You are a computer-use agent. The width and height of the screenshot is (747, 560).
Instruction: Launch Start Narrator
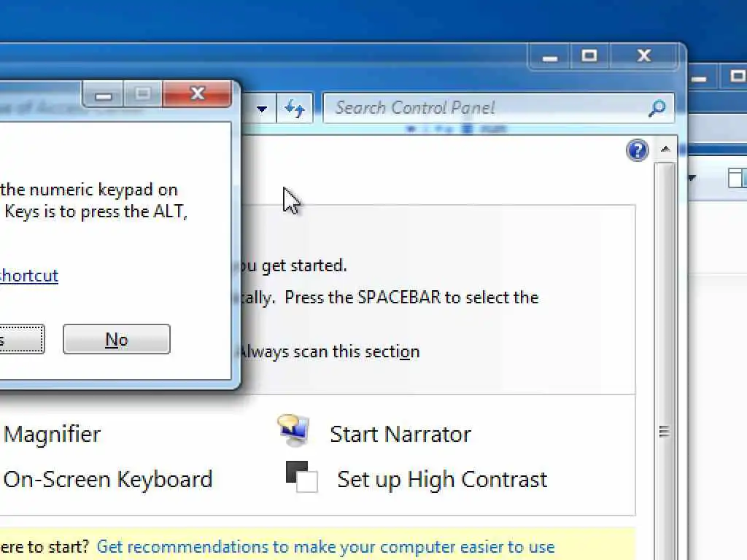(400, 434)
